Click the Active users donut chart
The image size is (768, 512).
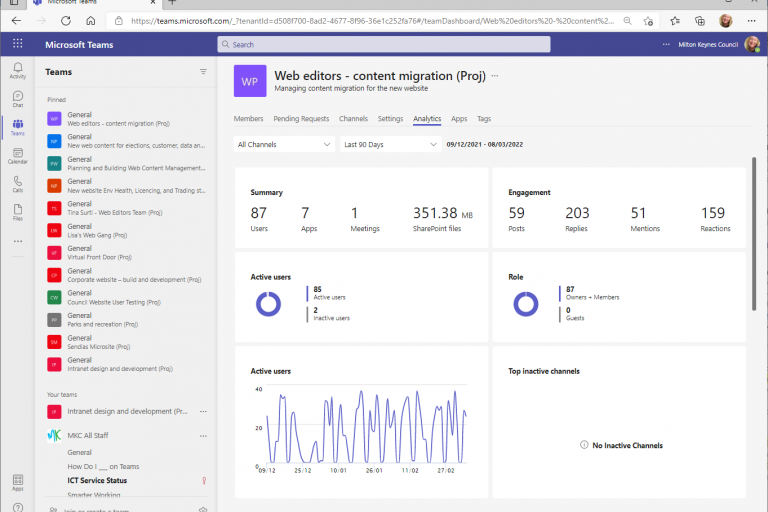pyautogui.click(x=268, y=304)
